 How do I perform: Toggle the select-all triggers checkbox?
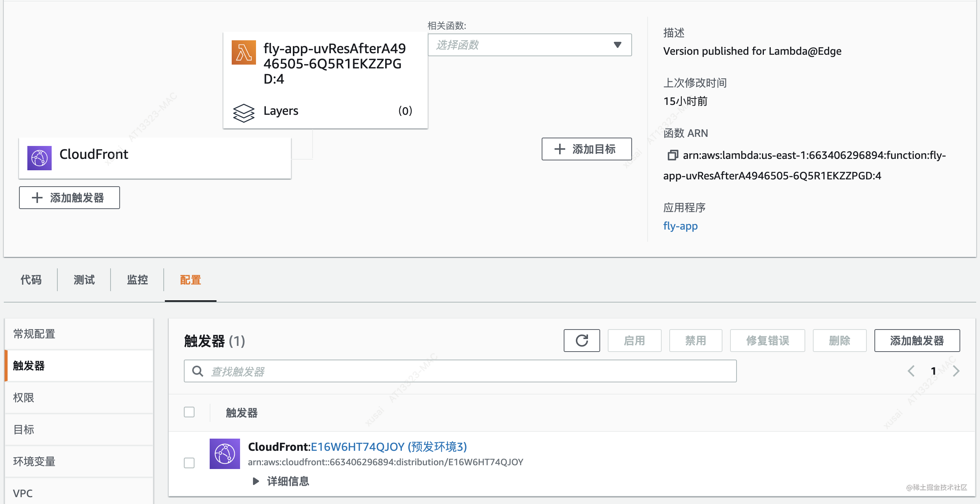click(189, 412)
